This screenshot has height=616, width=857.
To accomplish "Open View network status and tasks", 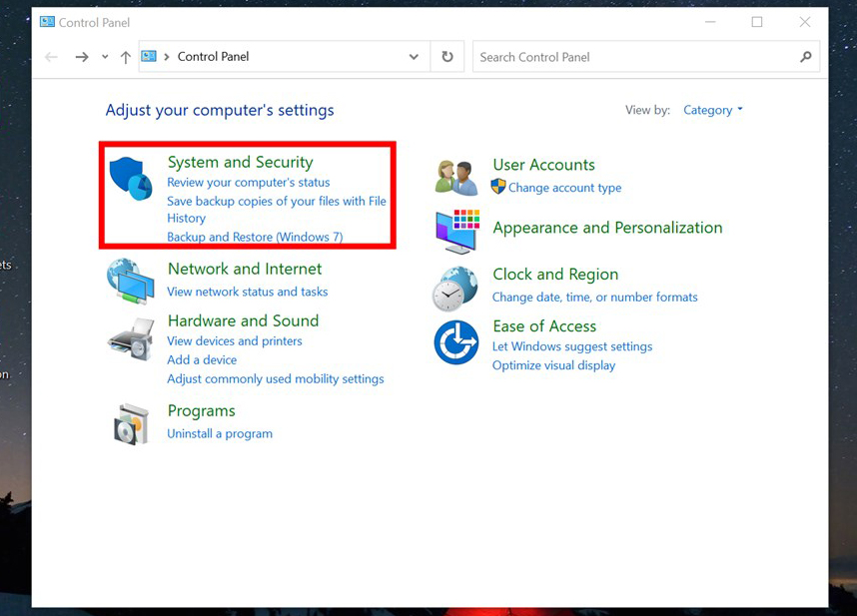I will 248,292.
